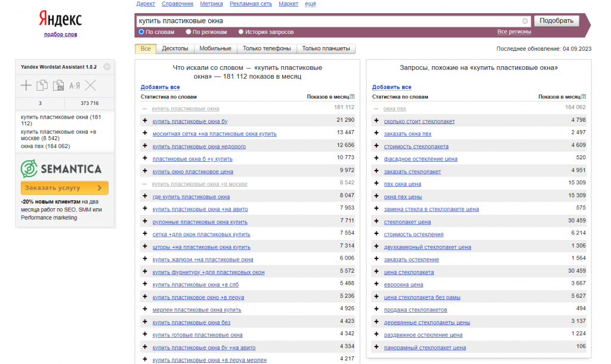Open query 'купить готовые пластиковые окна'

pos(197,335)
